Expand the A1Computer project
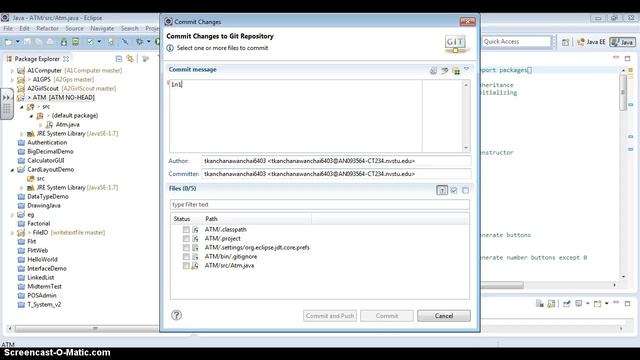The image size is (640, 360). tap(12, 71)
